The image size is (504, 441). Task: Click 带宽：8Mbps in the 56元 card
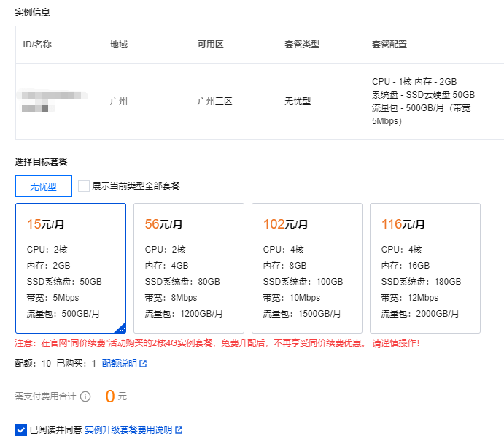[171, 298]
